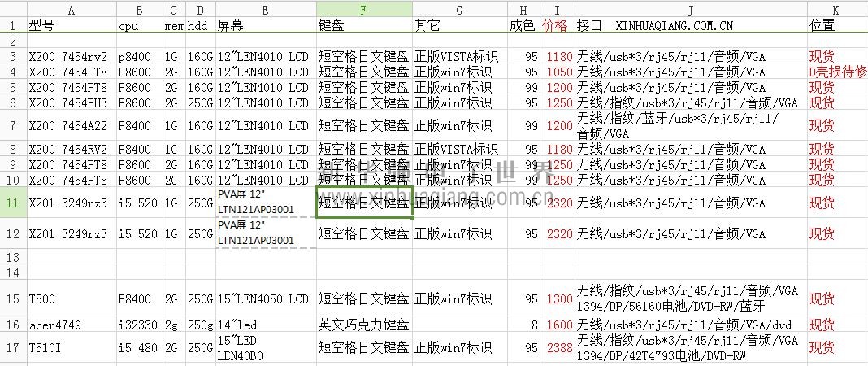The image size is (868, 366).
Task: Click column K header
Action: pos(836,9)
